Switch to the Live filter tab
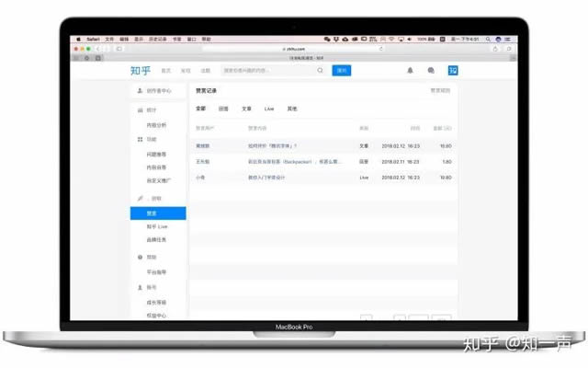The width and height of the screenshot is (588, 368). 269,109
